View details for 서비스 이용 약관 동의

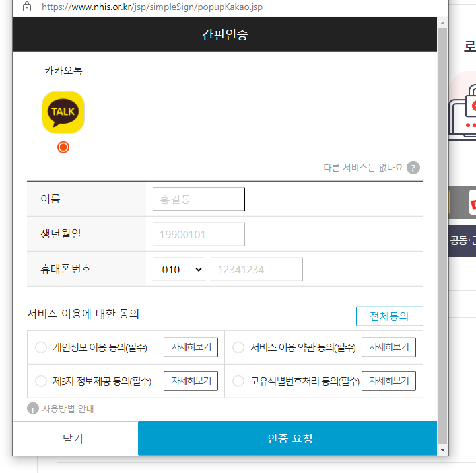389,347
